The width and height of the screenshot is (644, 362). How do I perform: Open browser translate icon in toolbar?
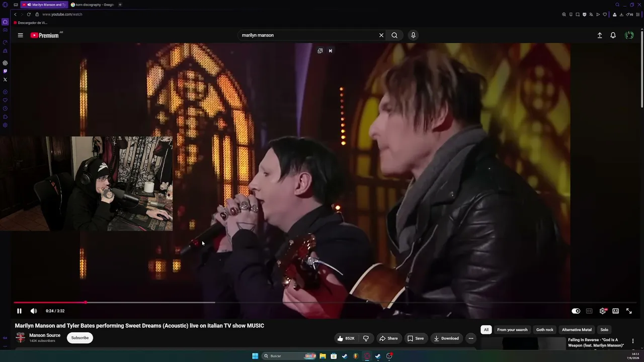point(591,15)
